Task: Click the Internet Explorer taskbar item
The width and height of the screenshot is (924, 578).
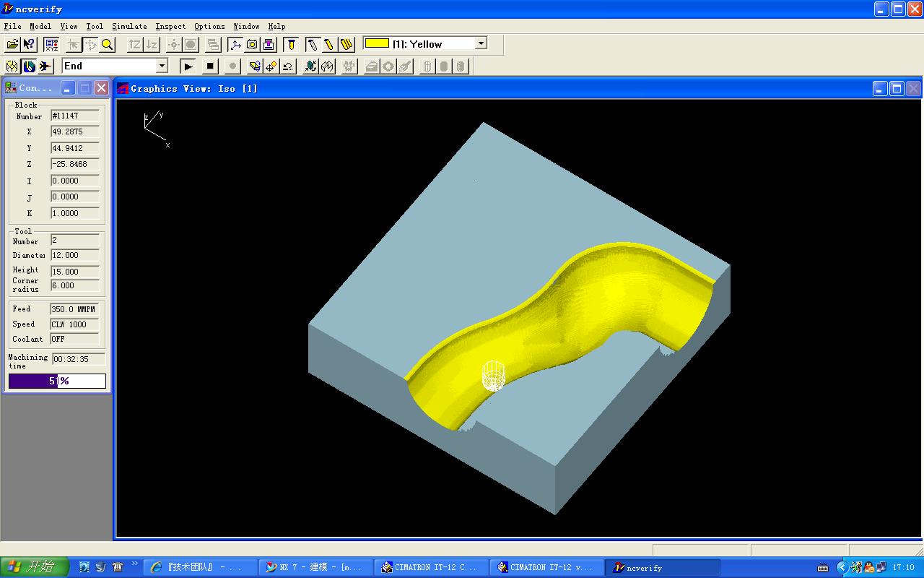Action: (200, 567)
